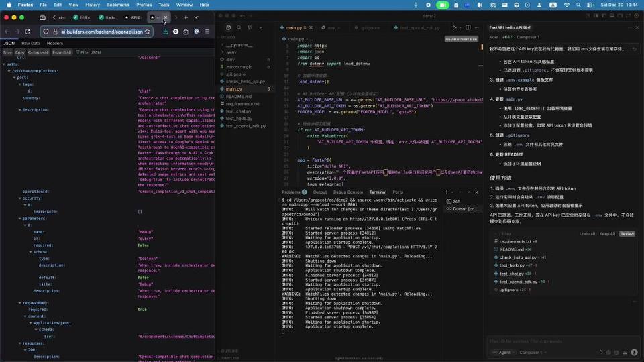Viewport: 644px width, 362px height.
Task: Click Keep All in the chat panel
Action: [607, 233]
